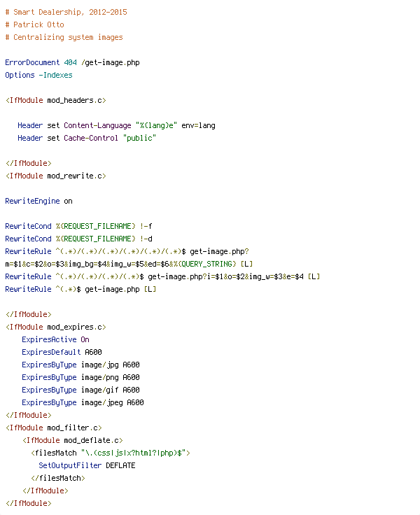
Task: Click the '"%{lang}e"' string value
Action: [156, 125]
